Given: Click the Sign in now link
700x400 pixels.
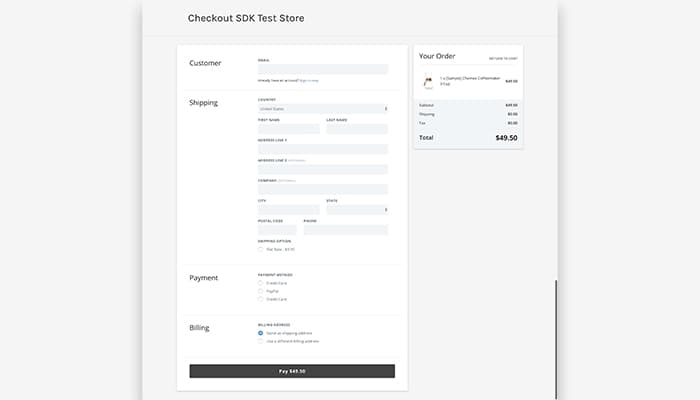Looking at the screenshot, I should coord(307,80).
